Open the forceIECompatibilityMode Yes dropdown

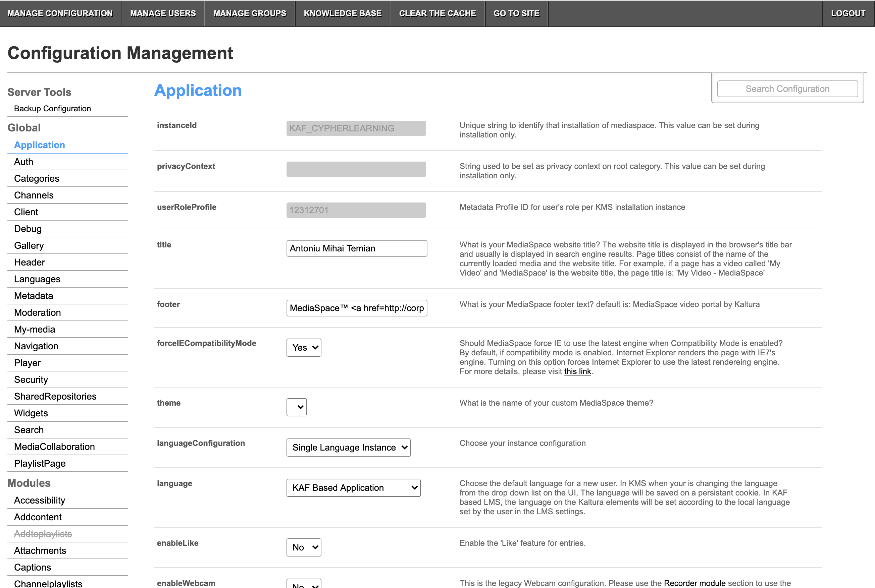click(304, 348)
